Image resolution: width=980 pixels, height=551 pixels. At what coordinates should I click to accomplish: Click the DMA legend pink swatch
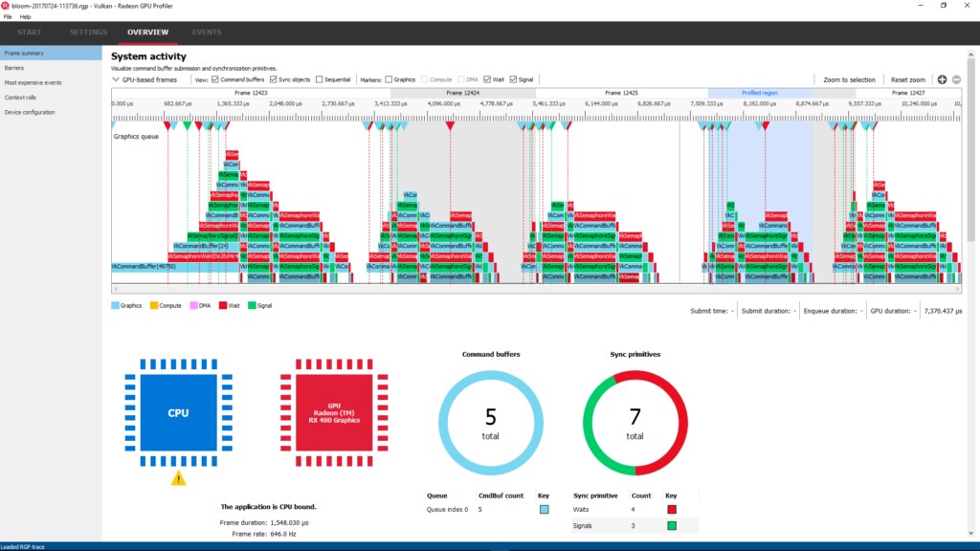(193, 305)
